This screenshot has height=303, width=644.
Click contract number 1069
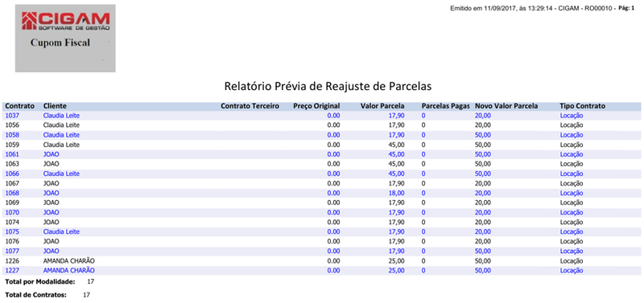(x=12, y=203)
